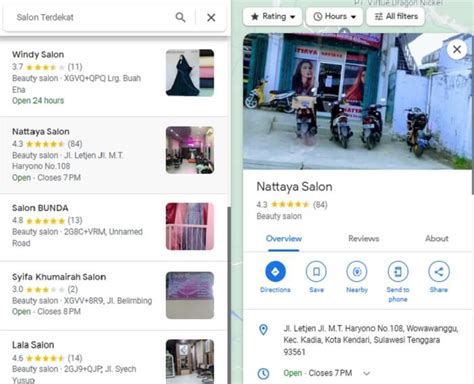Screen dimensions: 474x384
Task: Open Salon BUNDA thumbnail image
Action: coord(190,226)
